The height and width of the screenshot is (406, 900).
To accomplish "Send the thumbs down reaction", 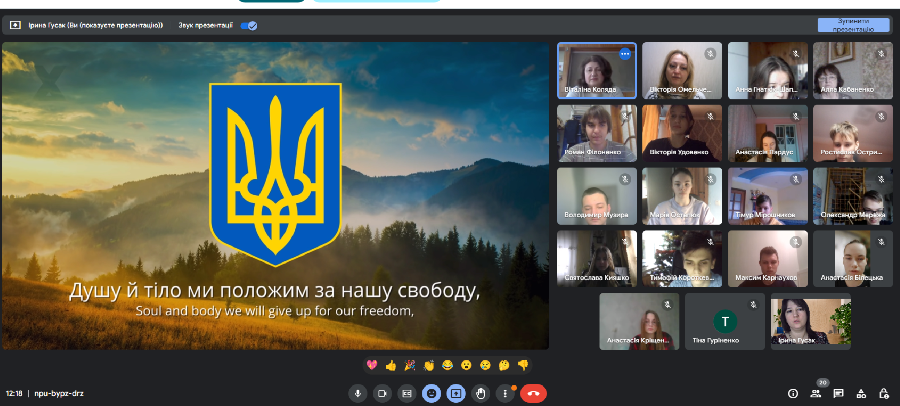I will (522, 365).
